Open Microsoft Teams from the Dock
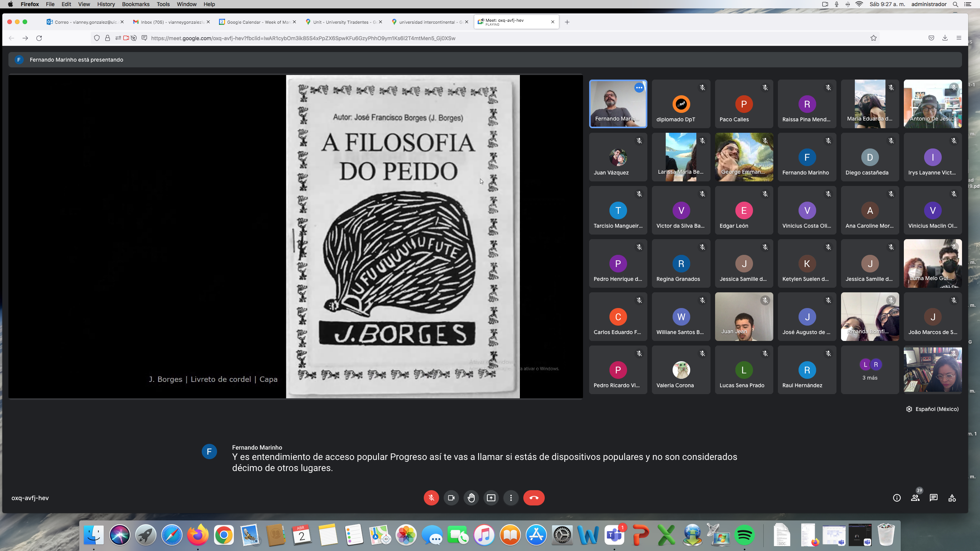The height and width of the screenshot is (551, 980). [614, 535]
